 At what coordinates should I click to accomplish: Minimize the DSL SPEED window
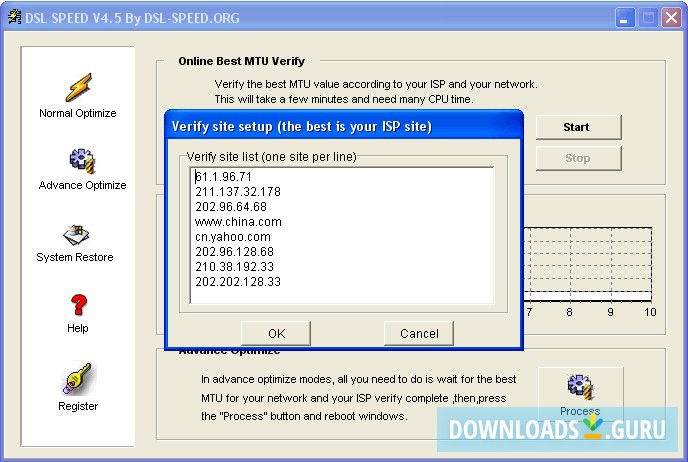point(624,18)
